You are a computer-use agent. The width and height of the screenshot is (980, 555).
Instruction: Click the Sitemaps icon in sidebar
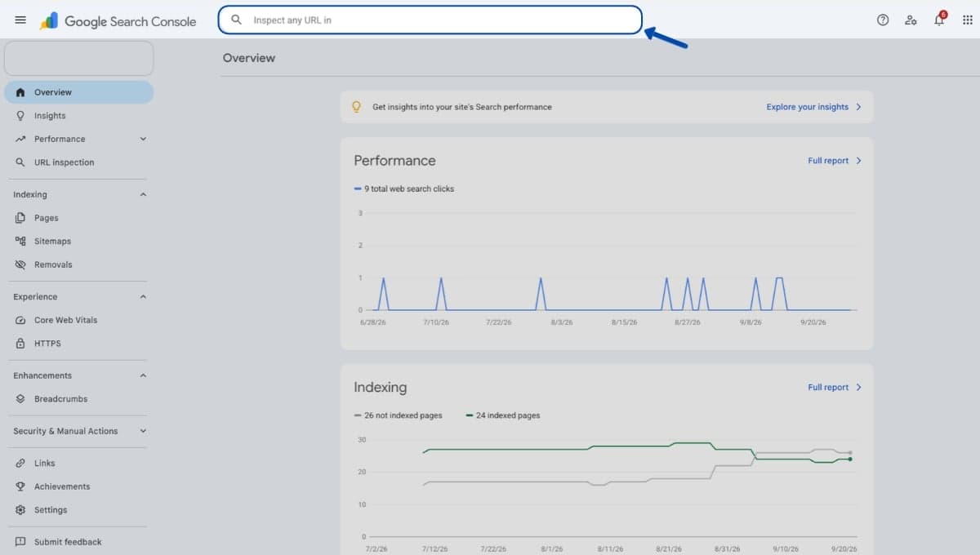tap(20, 241)
